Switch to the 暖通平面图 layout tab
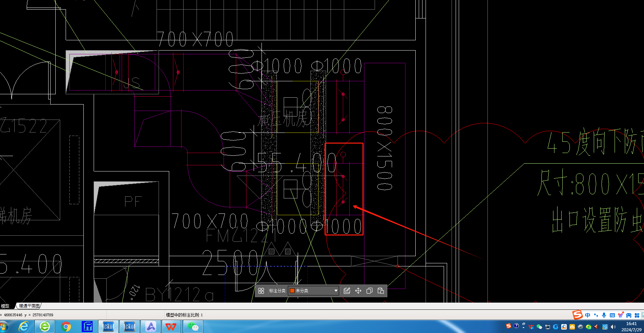 coord(29,306)
